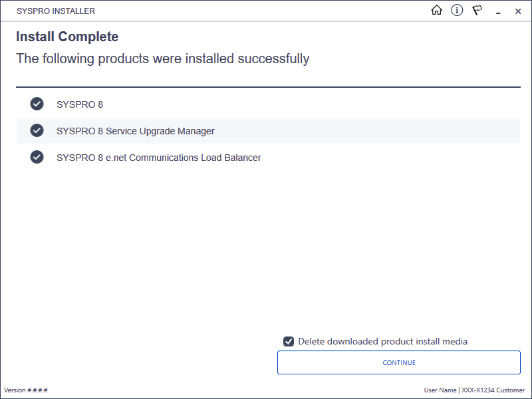Close the SYSPRO Installer window
Screen dimensions: 532x399
[518, 11]
